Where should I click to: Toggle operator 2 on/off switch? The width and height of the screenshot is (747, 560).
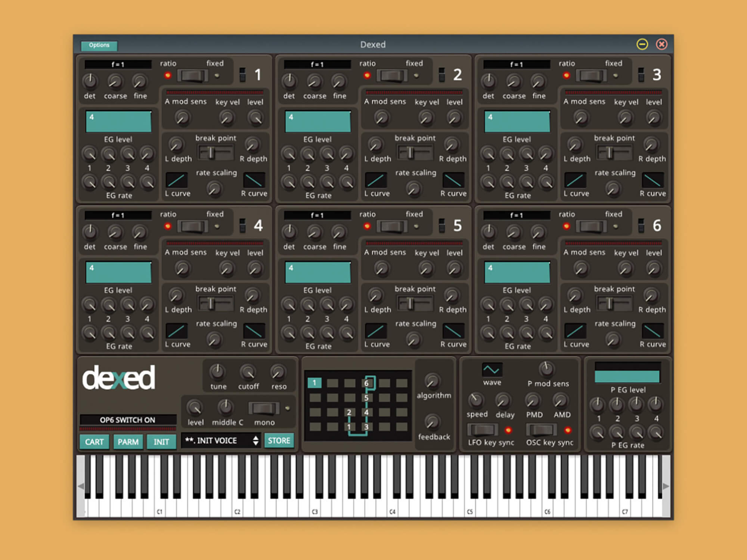[442, 75]
